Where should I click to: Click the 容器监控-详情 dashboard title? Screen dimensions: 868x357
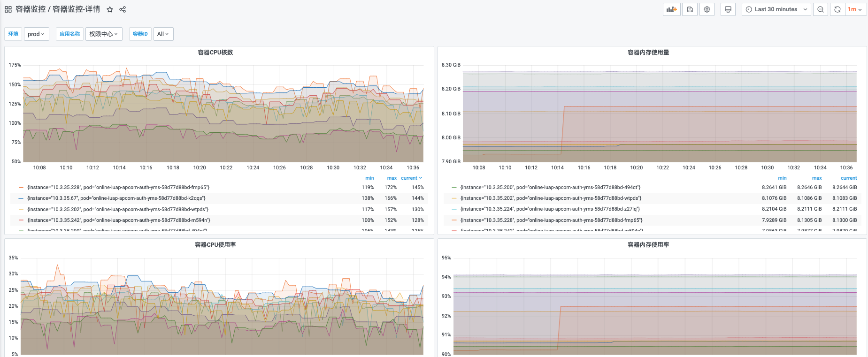point(76,9)
